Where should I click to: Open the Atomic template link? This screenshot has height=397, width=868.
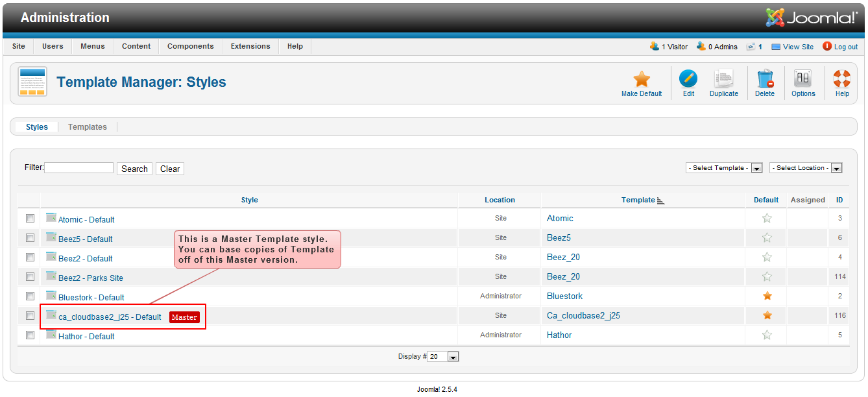tap(560, 218)
